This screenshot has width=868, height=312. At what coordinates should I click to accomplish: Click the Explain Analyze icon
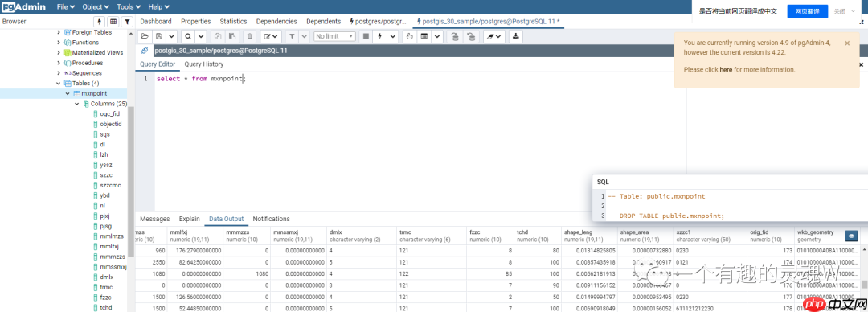click(x=424, y=36)
